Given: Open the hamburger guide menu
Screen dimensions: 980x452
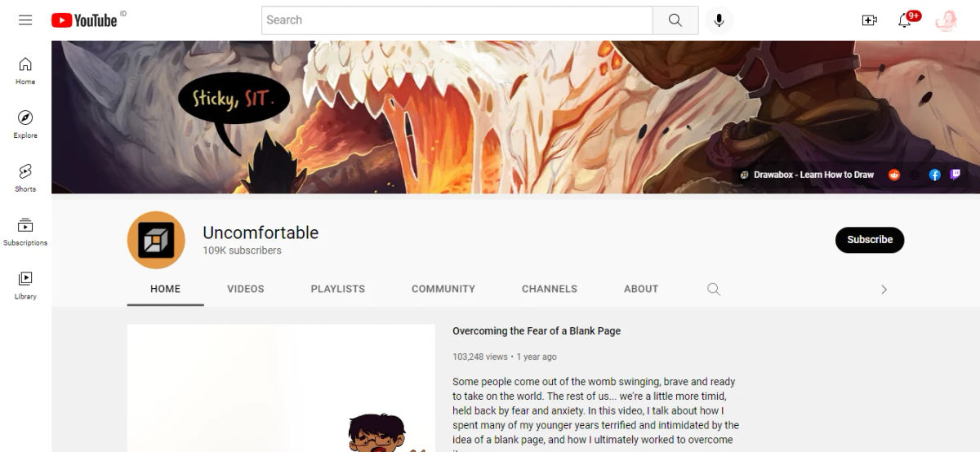Looking at the screenshot, I should [25, 20].
